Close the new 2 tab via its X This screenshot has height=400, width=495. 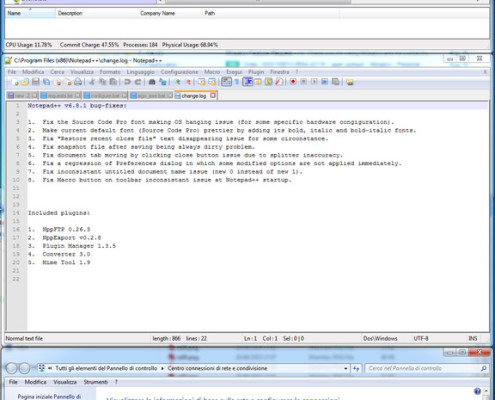[34, 96]
